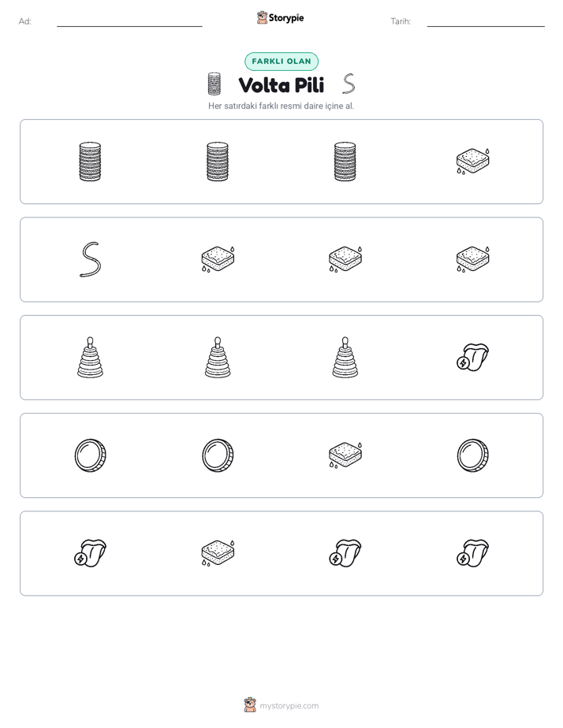Circle the wet sponge in the first row

tap(472, 161)
